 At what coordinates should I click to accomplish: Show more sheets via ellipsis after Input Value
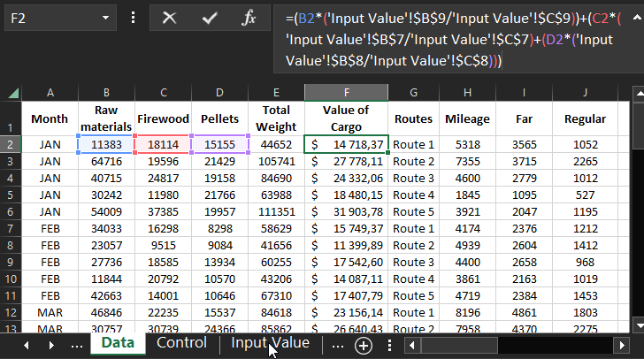pyautogui.click(x=337, y=345)
